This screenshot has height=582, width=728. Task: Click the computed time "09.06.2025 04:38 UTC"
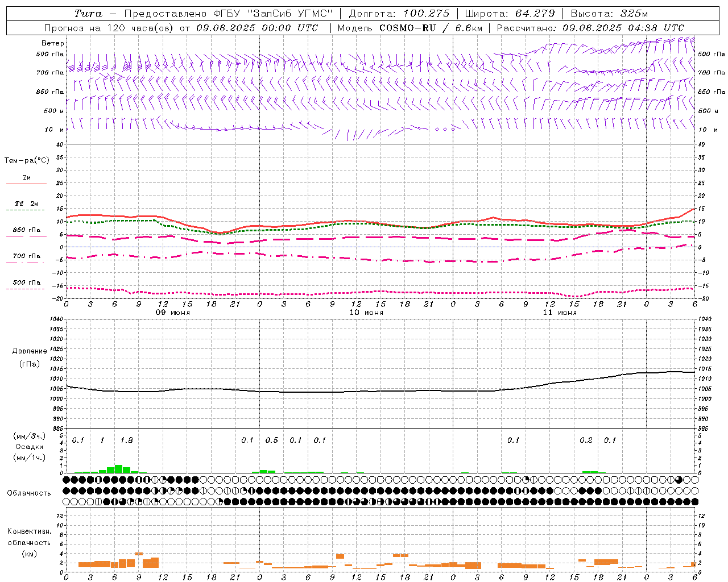click(623, 28)
